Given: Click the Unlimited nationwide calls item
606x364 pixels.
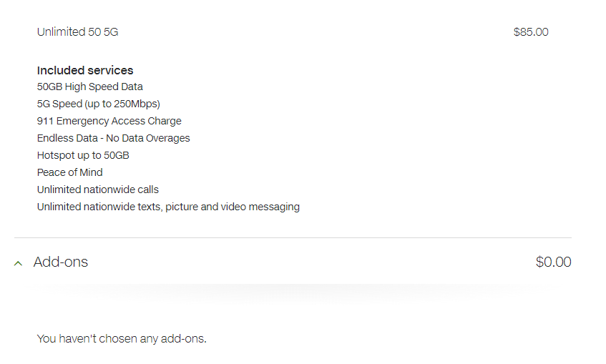Looking at the screenshot, I should [x=98, y=190].
